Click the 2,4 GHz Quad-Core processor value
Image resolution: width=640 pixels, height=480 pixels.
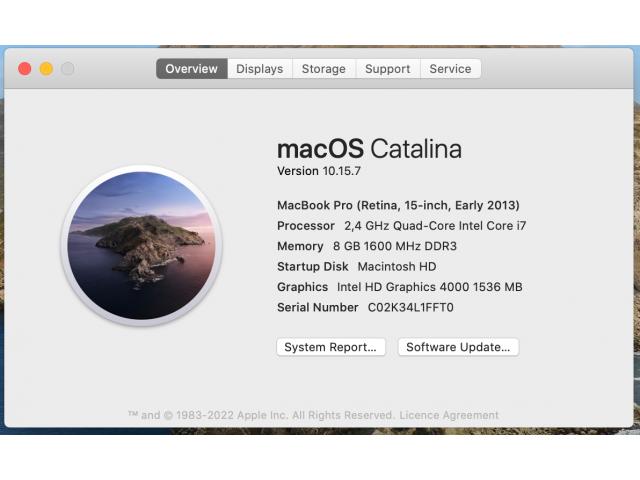(x=435, y=226)
